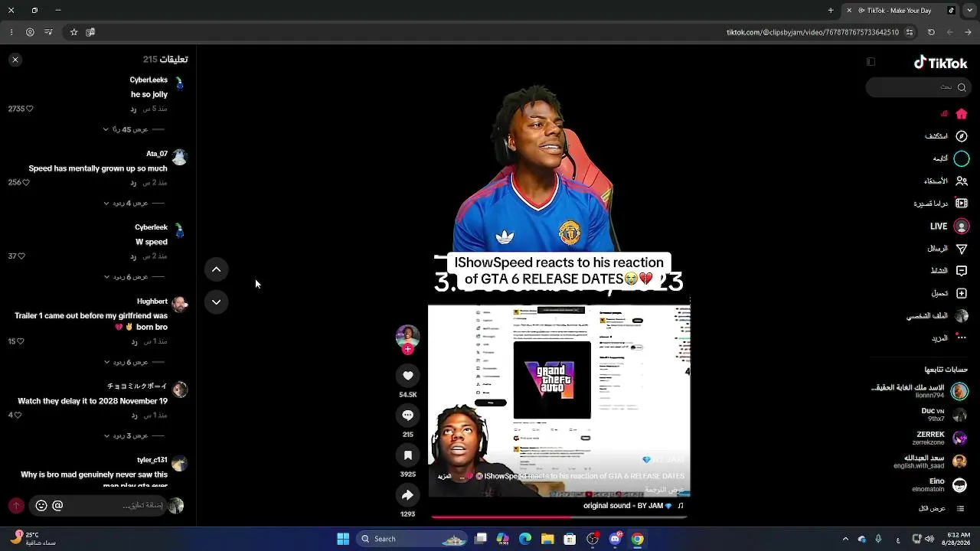Open the Upload page in sidebar
980x551 pixels.
[x=962, y=293]
